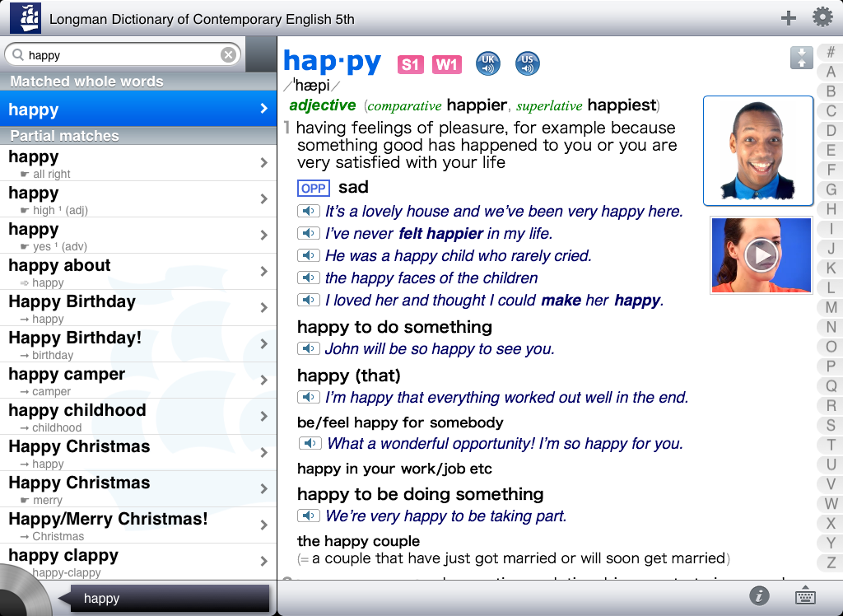Click the Longman ship logo icon
The width and height of the screenshot is (843, 616).
(x=26, y=18)
